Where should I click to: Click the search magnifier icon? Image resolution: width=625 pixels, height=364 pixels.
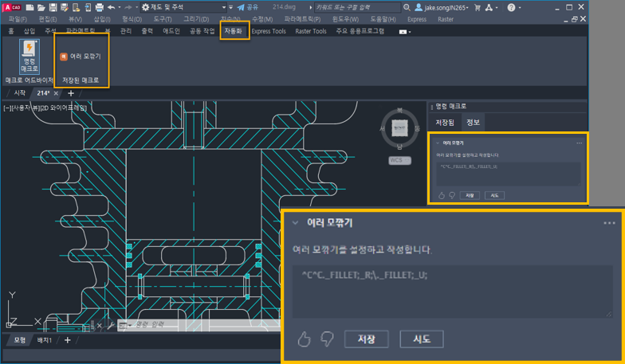(407, 7)
